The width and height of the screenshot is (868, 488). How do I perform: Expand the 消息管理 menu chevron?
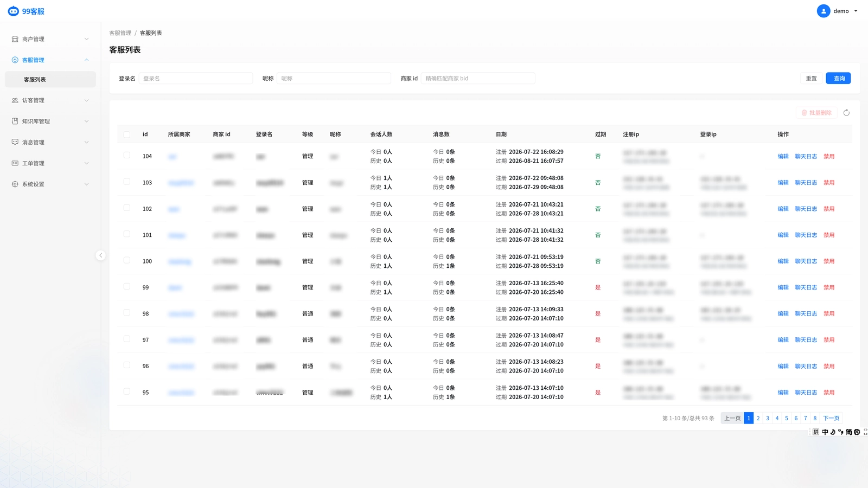[x=86, y=142]
